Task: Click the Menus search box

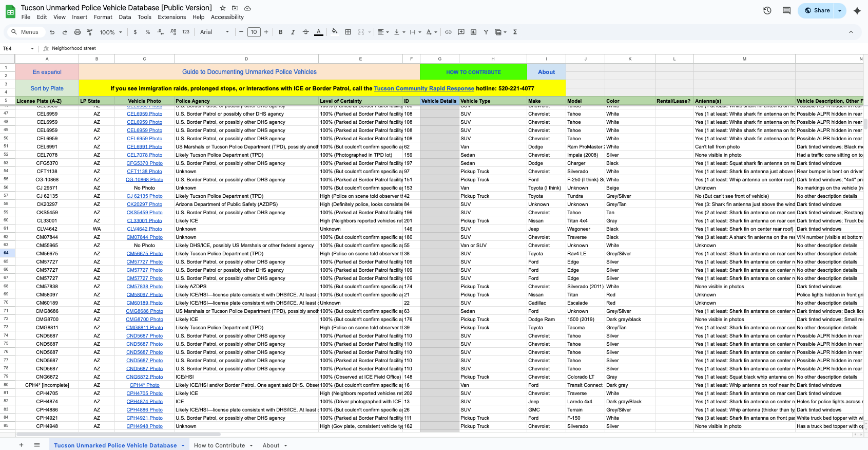Action: pyautogui.click(x=25, y=32)
